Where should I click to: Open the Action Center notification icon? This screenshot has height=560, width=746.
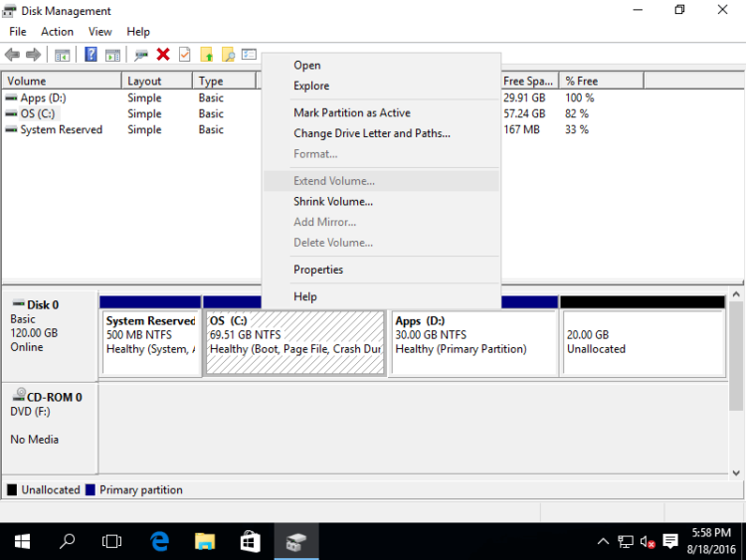click(x=669, y=541)
